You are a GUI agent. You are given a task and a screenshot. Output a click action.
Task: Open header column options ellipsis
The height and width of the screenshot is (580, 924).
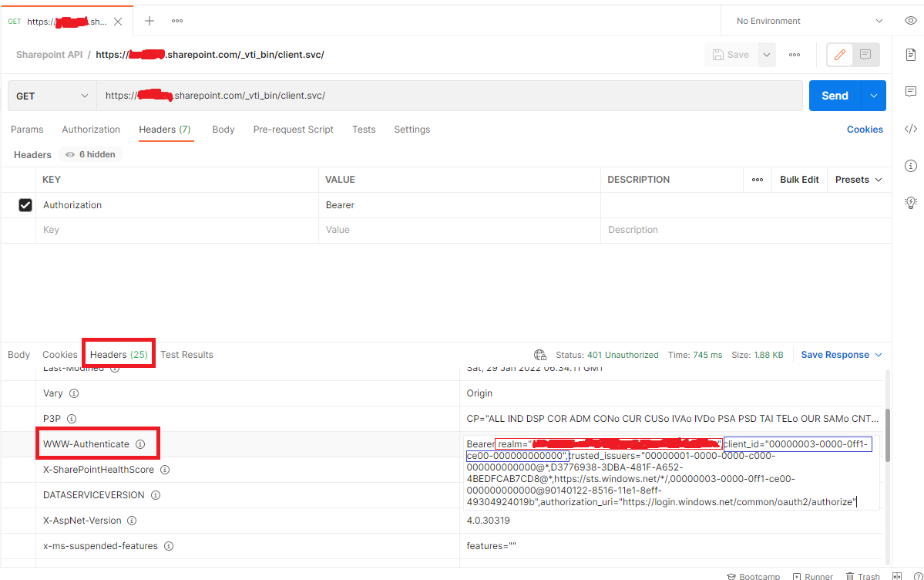[x=758, y=180]
